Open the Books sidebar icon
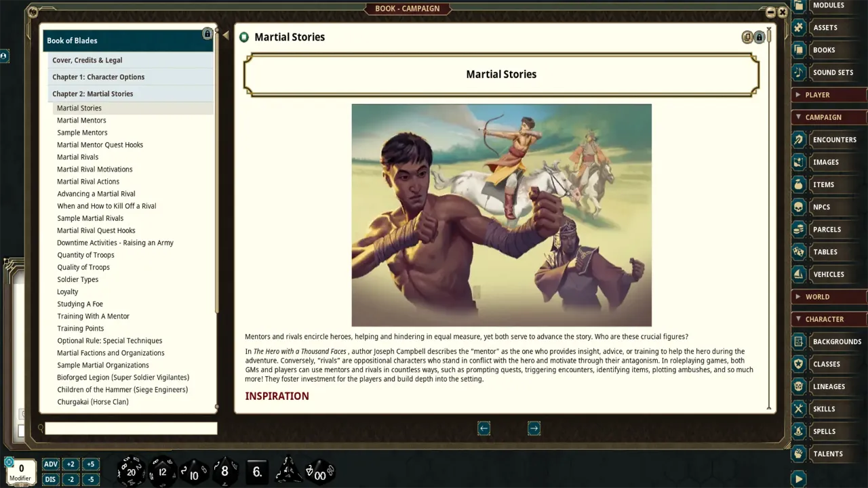 (x=799, y=50)
